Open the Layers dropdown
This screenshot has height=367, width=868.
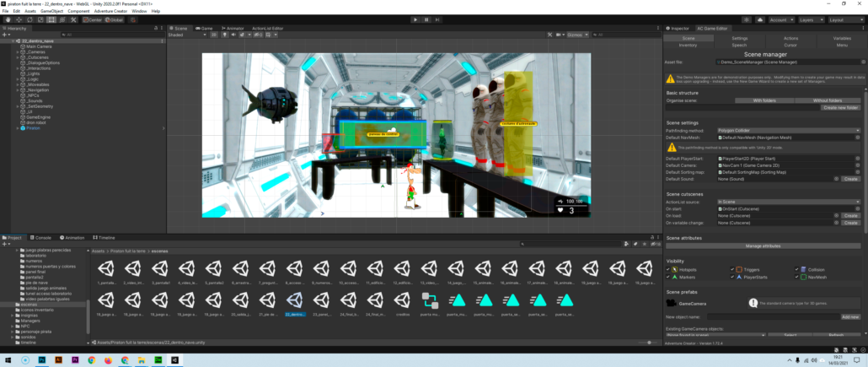[808, 19]
